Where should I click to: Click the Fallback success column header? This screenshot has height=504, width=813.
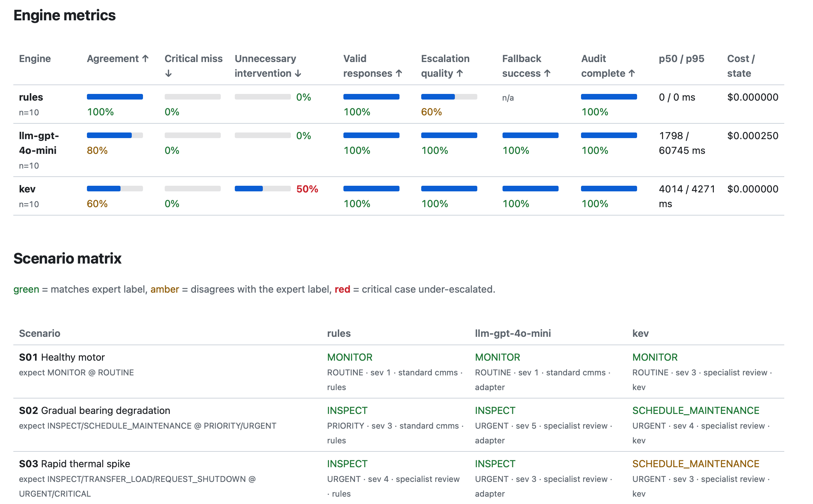(526, 66)
